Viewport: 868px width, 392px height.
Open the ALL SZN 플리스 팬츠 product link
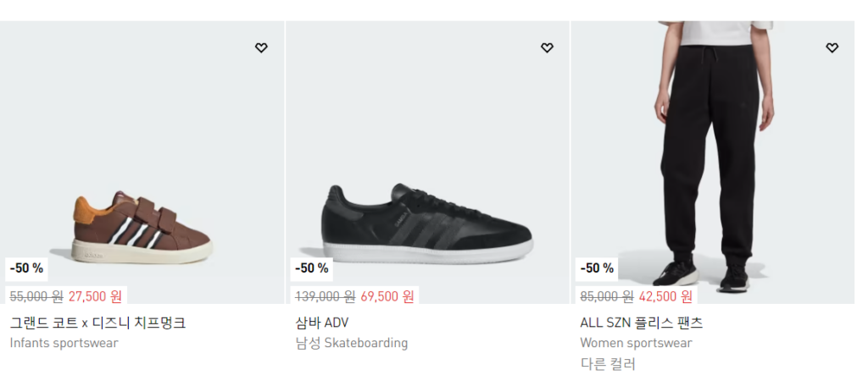642,323
